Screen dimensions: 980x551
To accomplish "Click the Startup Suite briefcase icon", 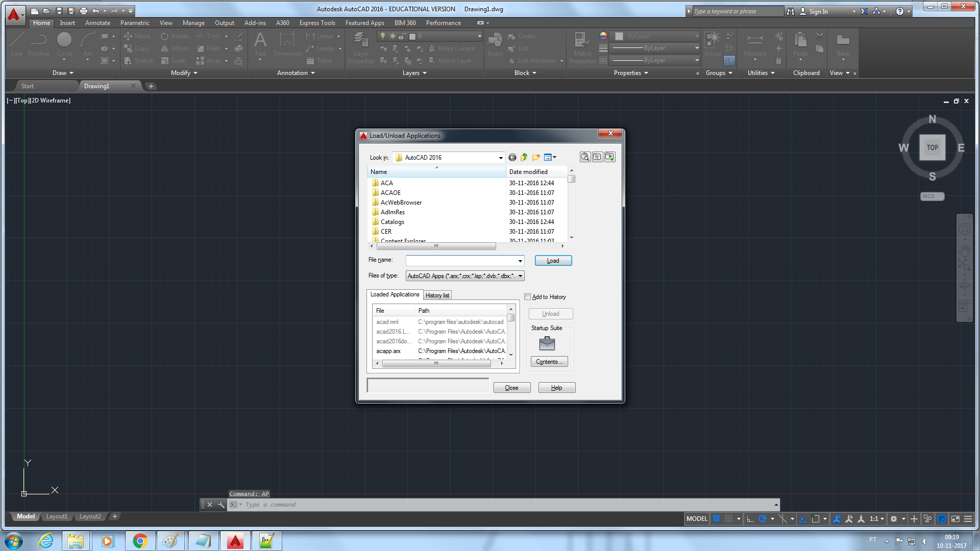I will tap(547, 343).
